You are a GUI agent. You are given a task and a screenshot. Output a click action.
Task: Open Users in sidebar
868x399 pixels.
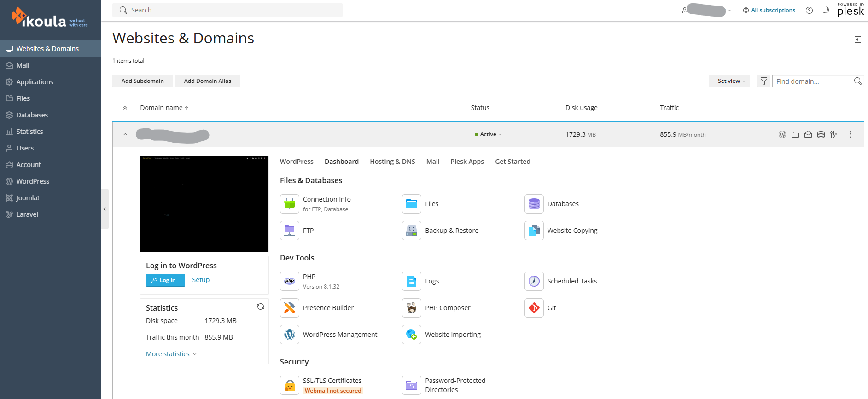(51, 148)
